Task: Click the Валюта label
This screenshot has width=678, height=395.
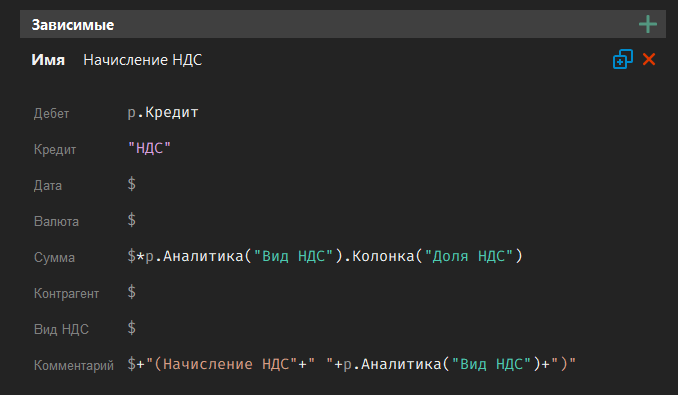Action: point(56,222)
